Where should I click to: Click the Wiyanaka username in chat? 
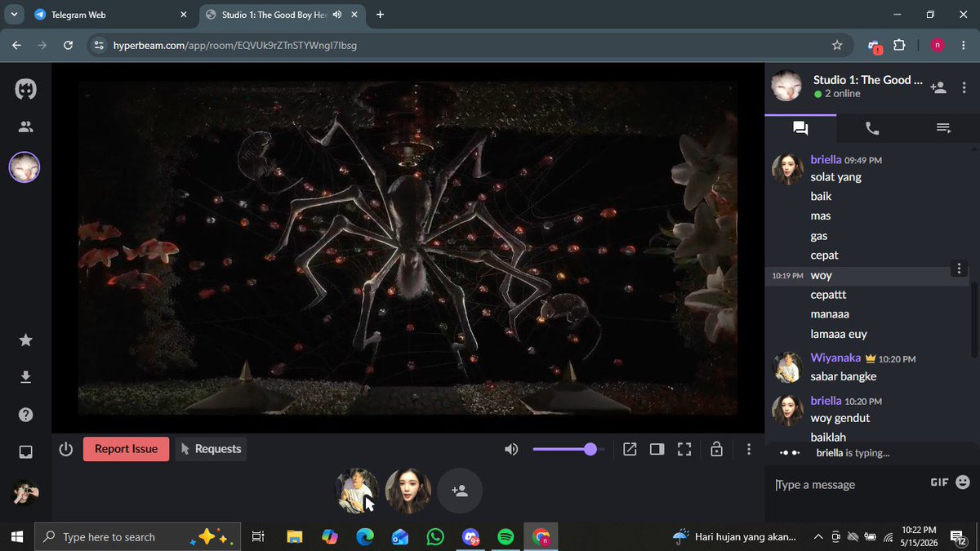[x=835, y=358]
